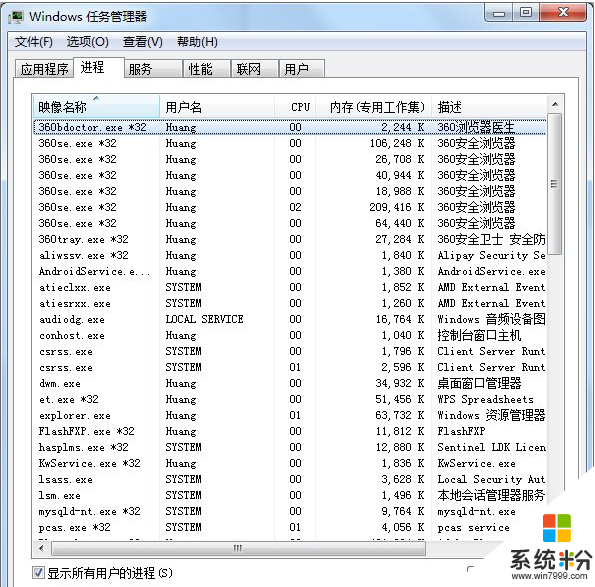The height and width of the screenshot is (587, 595).
Task: Open the 帮助(H) menu
Action: (x=197, y=42)
